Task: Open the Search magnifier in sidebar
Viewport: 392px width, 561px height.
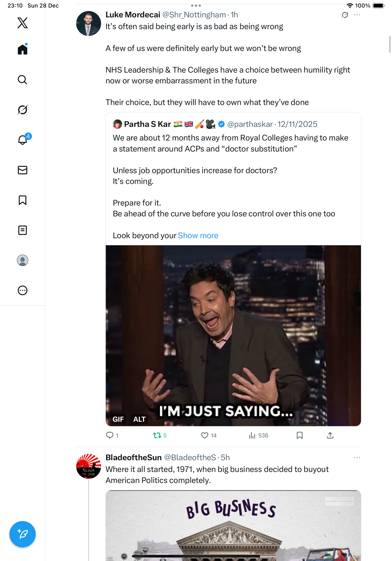Action: tap(23, 80)
